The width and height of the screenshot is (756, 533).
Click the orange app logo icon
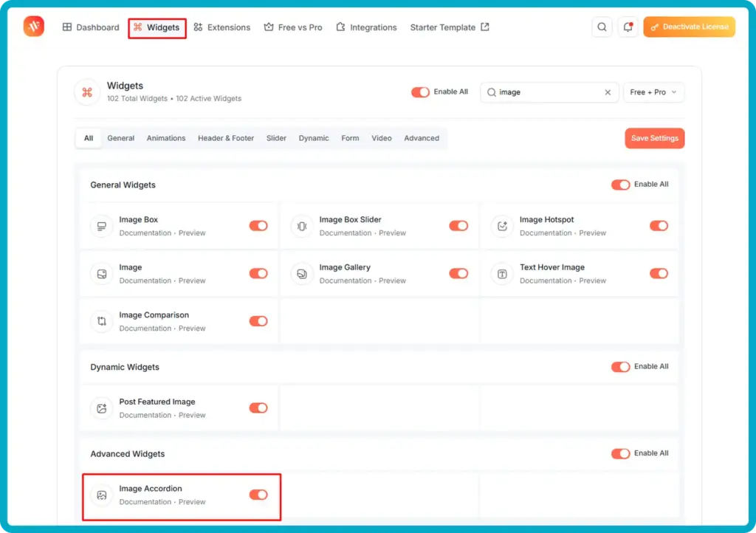[34, 26]
